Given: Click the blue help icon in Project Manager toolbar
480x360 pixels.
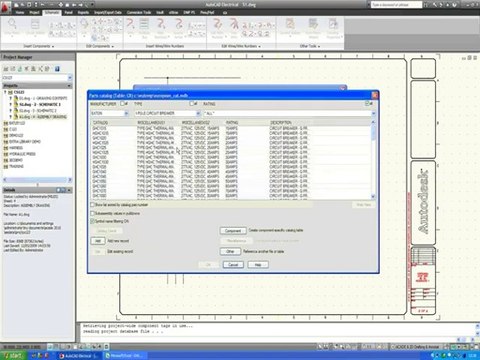Looking at the screenshot, I should [x=57, y=69].
